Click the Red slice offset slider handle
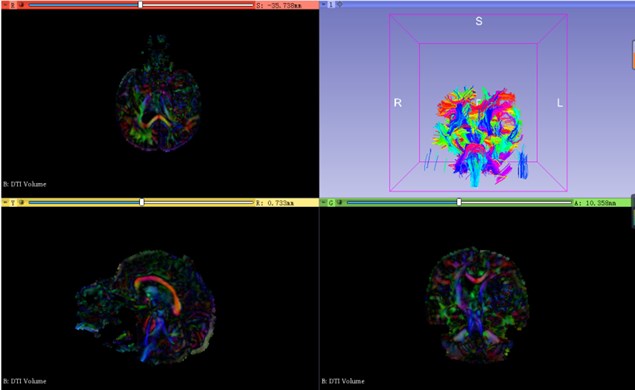Screen dimensions: 635x390 click(x=141, y=5)
